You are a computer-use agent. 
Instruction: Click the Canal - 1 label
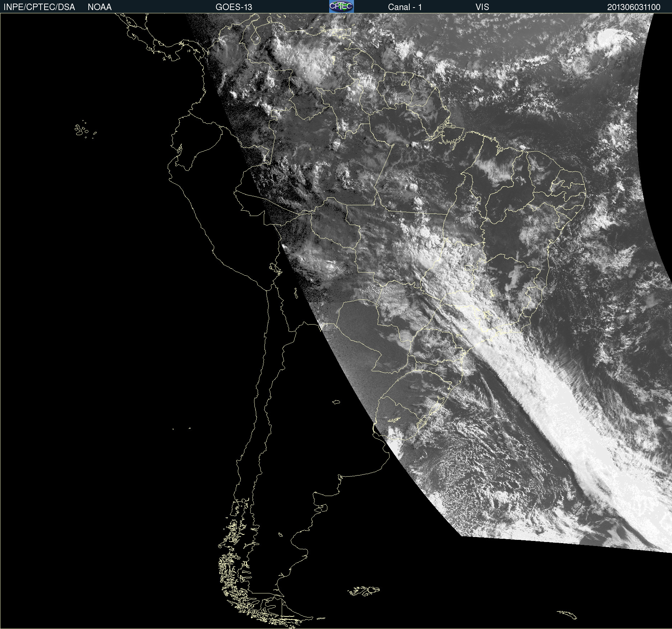[x=405, y=7]
